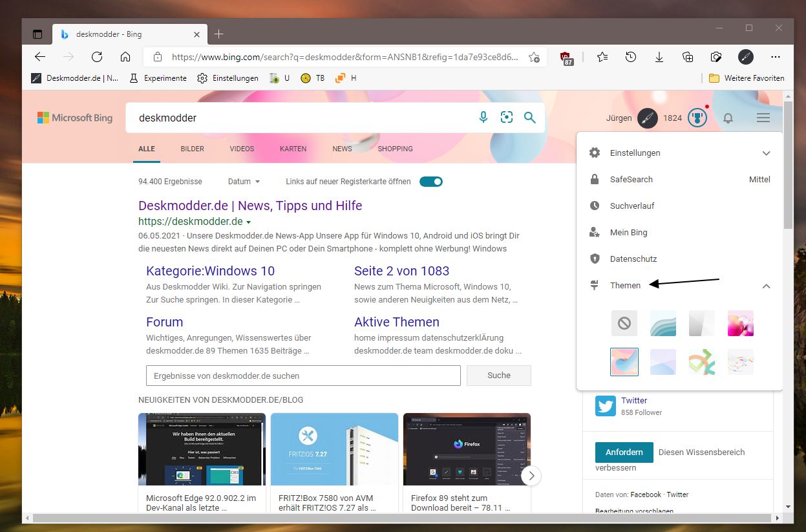Click the Jürgen account avatar on Bing
Screen dimensions: 806x532
pyautogui.click(x=648, y=118)
